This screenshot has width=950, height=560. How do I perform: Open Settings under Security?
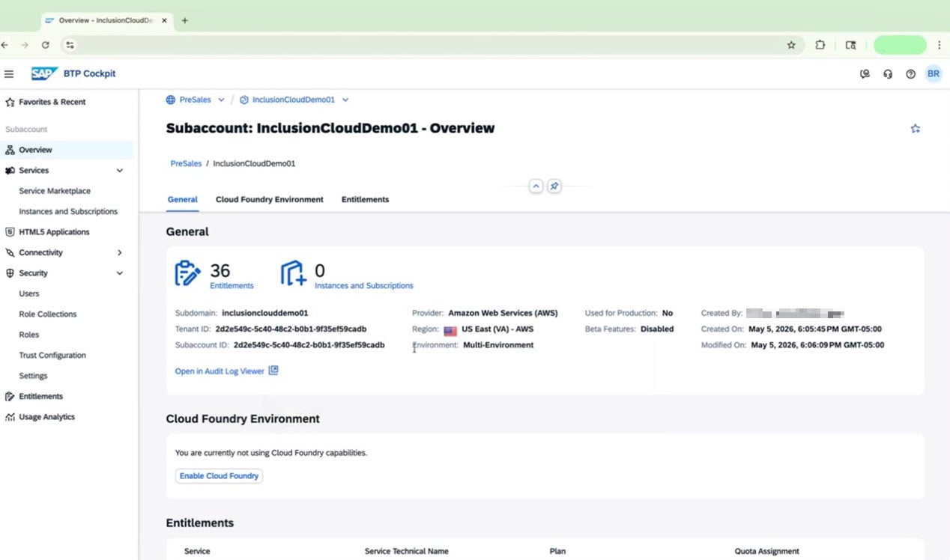point(33,376)
